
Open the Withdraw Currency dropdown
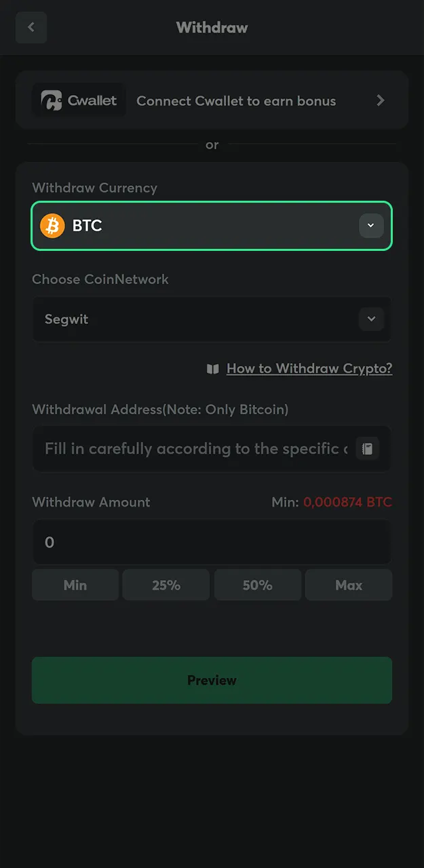click(x=212, y=226)
